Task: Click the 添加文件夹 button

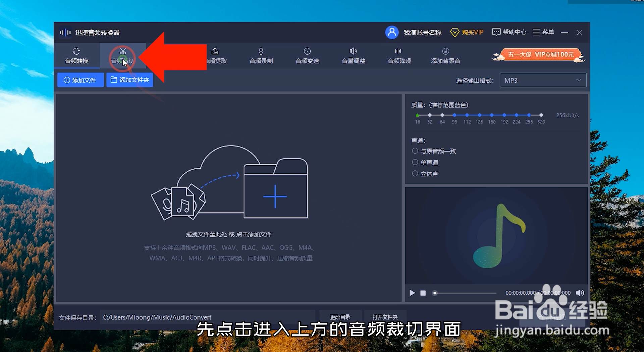Action: pyautogui.click(x=130, y=80)
